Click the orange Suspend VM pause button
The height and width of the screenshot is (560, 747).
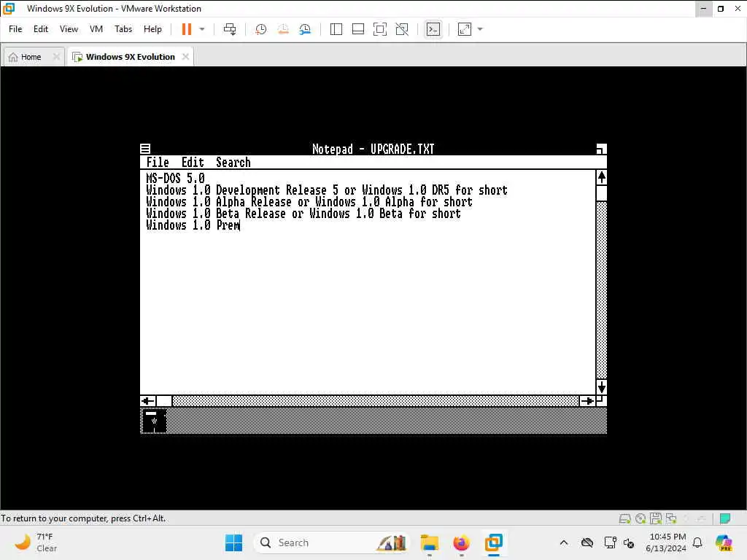pos(186,29)
